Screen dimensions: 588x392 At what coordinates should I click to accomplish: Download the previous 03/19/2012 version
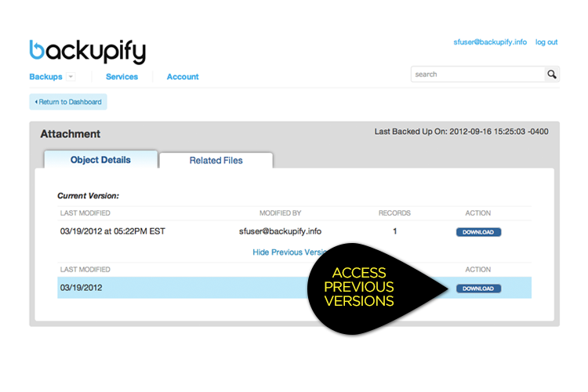[x=478, y=289]
